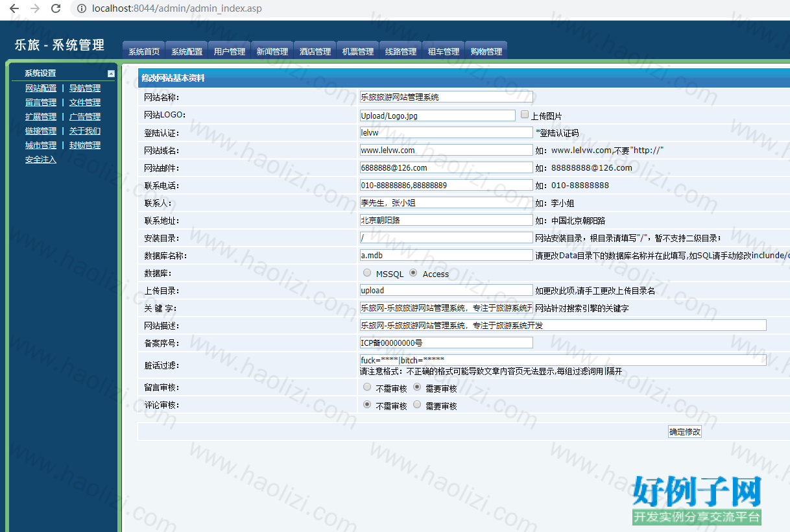
Task: Click the 登陆认证 input field
Action: pos(446,132)
